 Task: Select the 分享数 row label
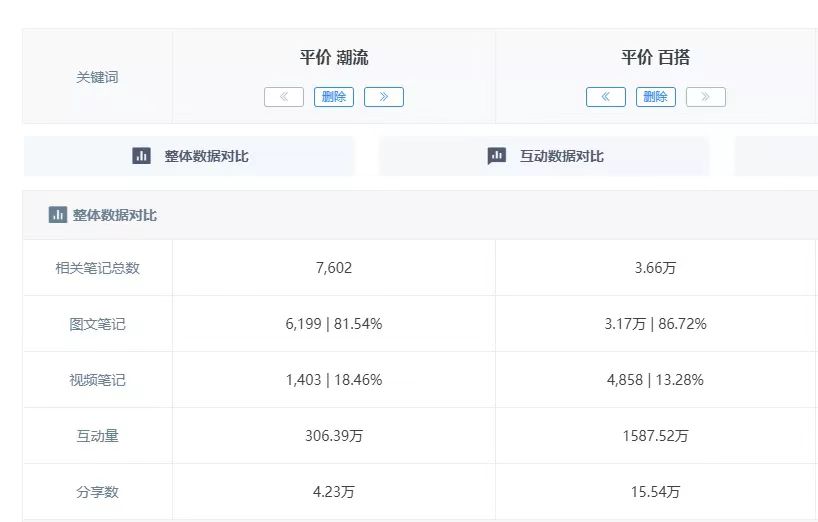[x=98, y=492]
